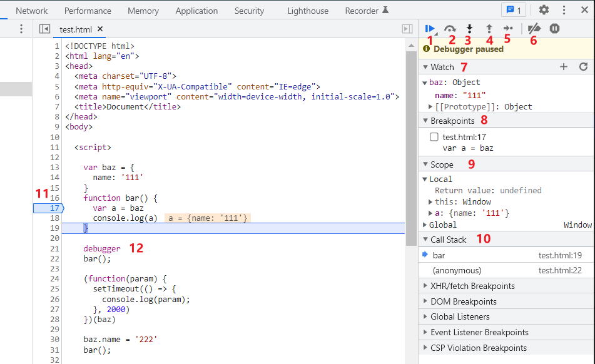This screenshot has width=595, height=364.
Task: Click line number 22 in the gutter
Action: point(54,258)
